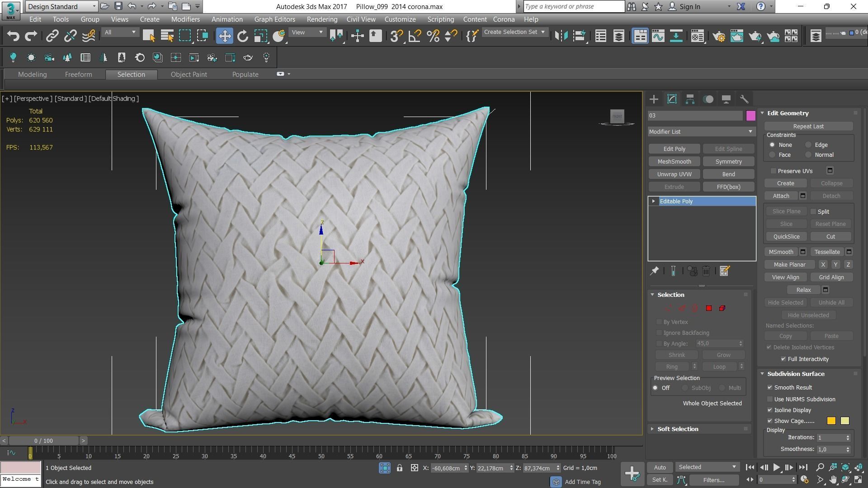The width and height of the screenshot is (868, 488).
Task: Click the Play Animation button
Action: [x=776, y=468]
